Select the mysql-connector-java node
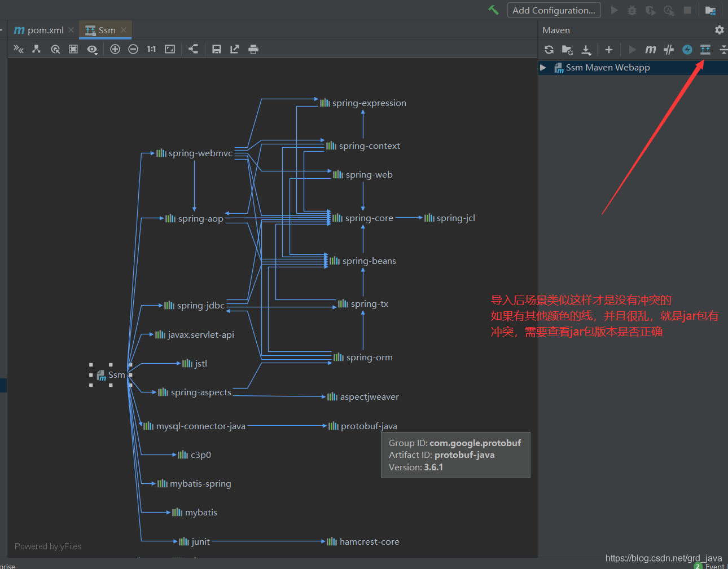Viewport: 728px width, 569px height. (194, 426)
